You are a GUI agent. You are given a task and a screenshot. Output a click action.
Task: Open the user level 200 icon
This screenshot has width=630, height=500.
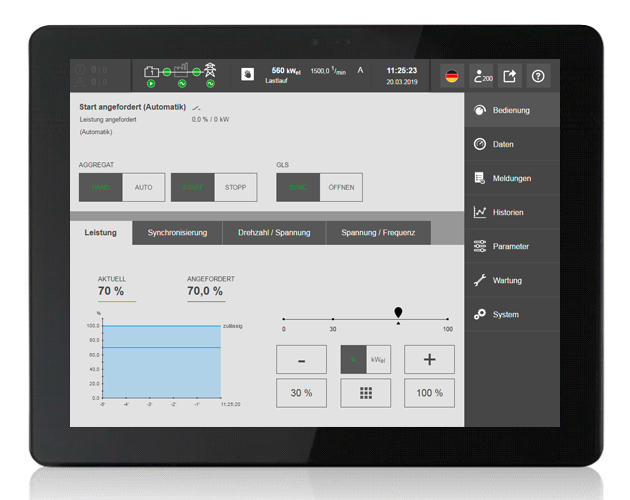click(481, 76)
